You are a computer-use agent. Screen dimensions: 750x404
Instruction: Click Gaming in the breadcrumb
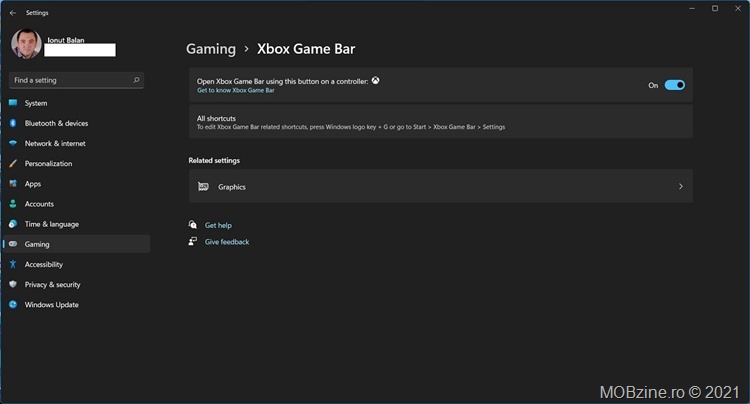pos(210,49)
